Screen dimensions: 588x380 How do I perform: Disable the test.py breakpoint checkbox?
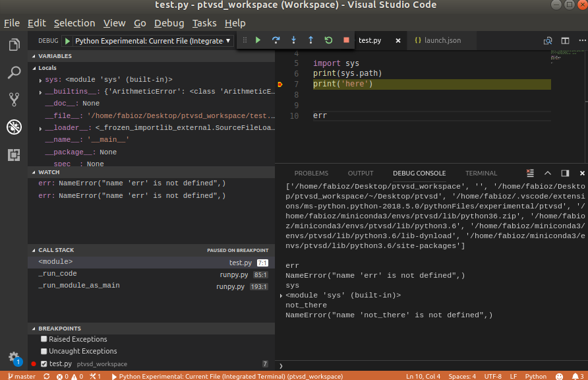pyautogui.click(x=44, y=364)
